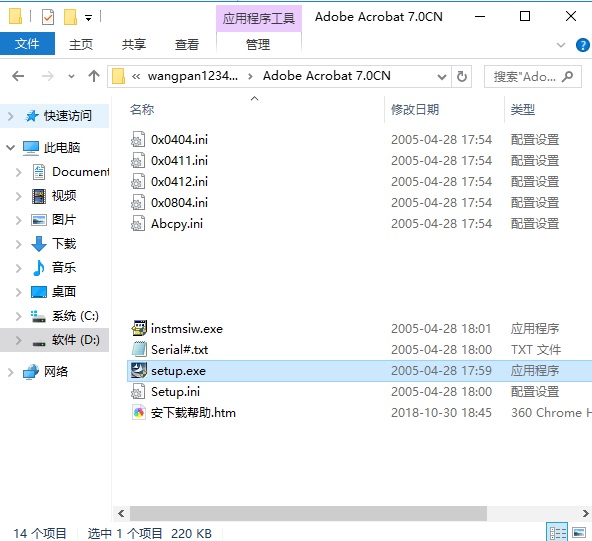Open the Customize Quick Access Toolbar dropdown
592x541 pixels.
88,17
